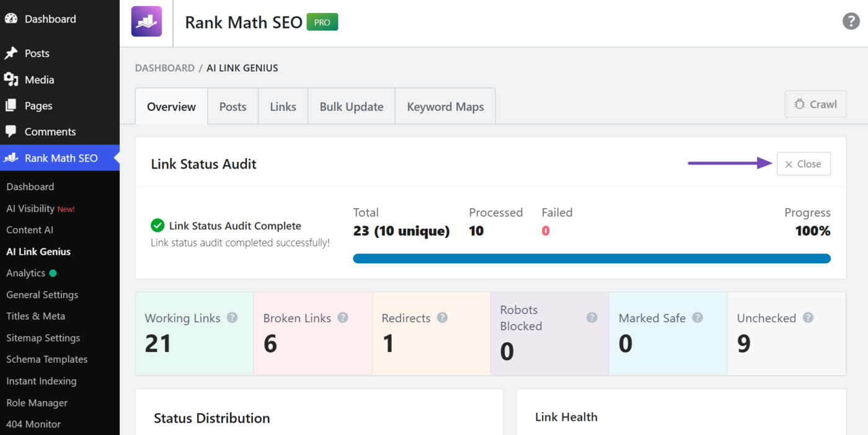Click the DASHBOARD breadcrumb link
The width and height of the screenshot is (868, 435).
pos(165,68)
